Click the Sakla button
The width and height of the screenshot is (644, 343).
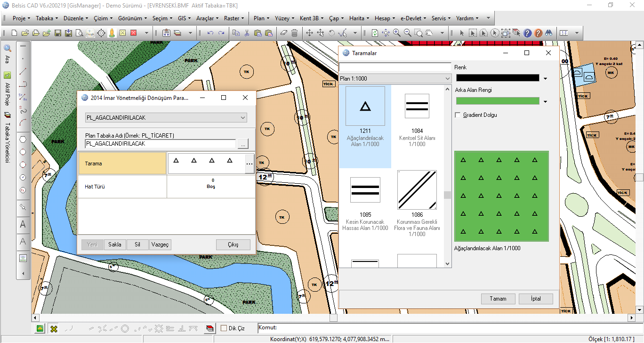115,245
